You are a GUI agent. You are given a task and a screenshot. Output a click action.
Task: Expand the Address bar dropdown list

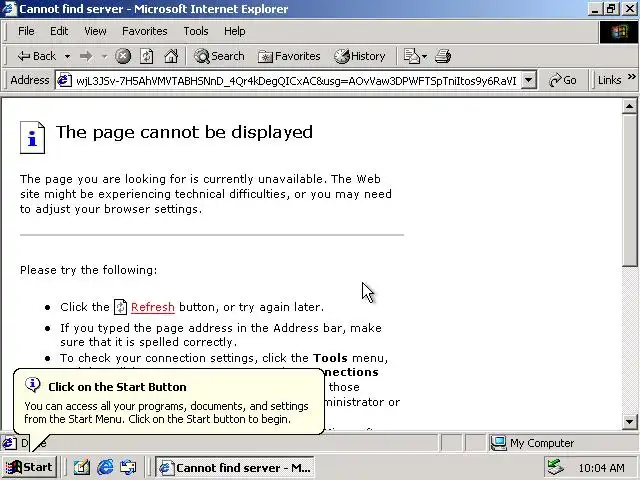529,80
